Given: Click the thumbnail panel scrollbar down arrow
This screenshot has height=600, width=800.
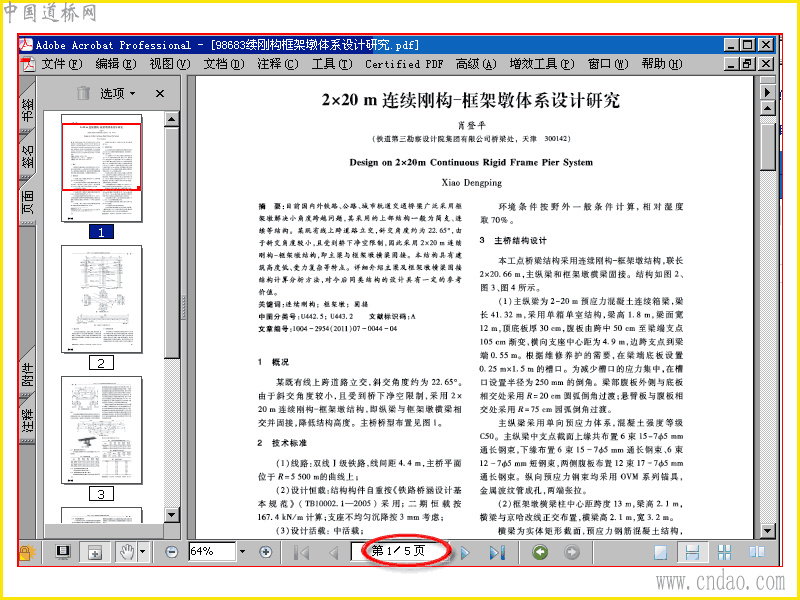Looking at the screenshot, I should 172,514.
